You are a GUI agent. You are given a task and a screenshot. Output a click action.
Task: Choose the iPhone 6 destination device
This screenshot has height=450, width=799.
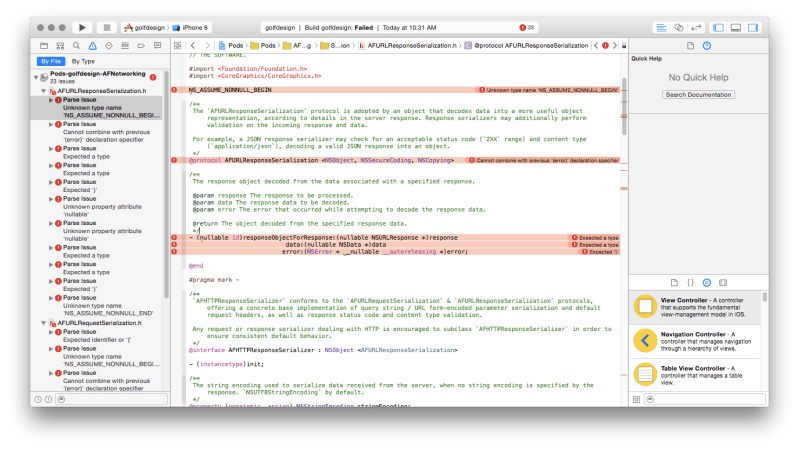191,28
